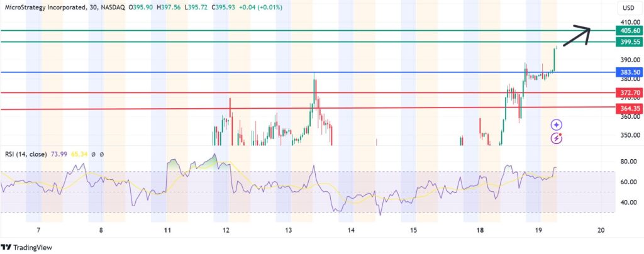The width and height of the screenshot is (644, 254).
Task: Click date label 19 on time axis
Action: coord(539,230)
